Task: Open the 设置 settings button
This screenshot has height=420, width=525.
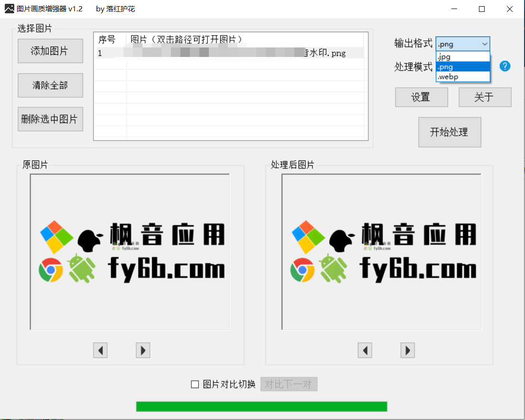Action: 421,97
